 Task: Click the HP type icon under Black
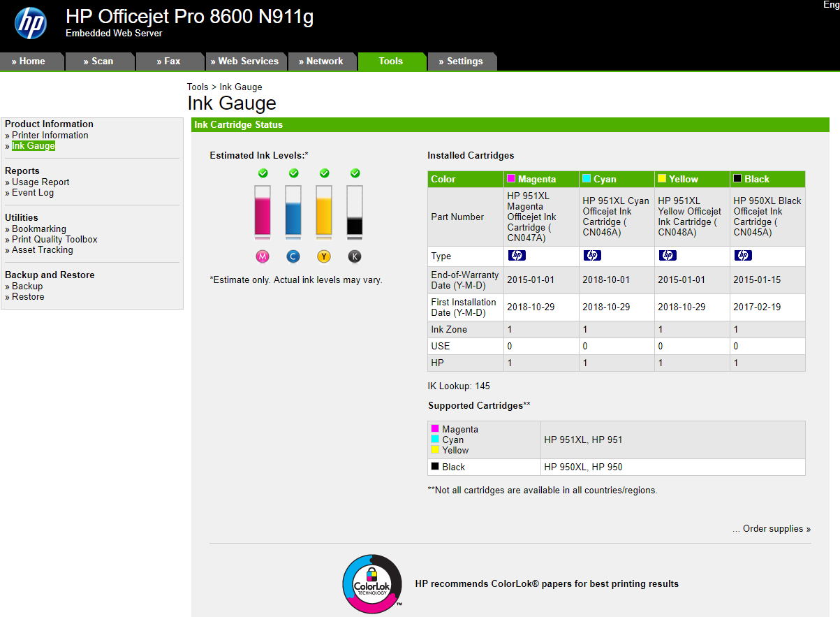[x=743, y=256]
